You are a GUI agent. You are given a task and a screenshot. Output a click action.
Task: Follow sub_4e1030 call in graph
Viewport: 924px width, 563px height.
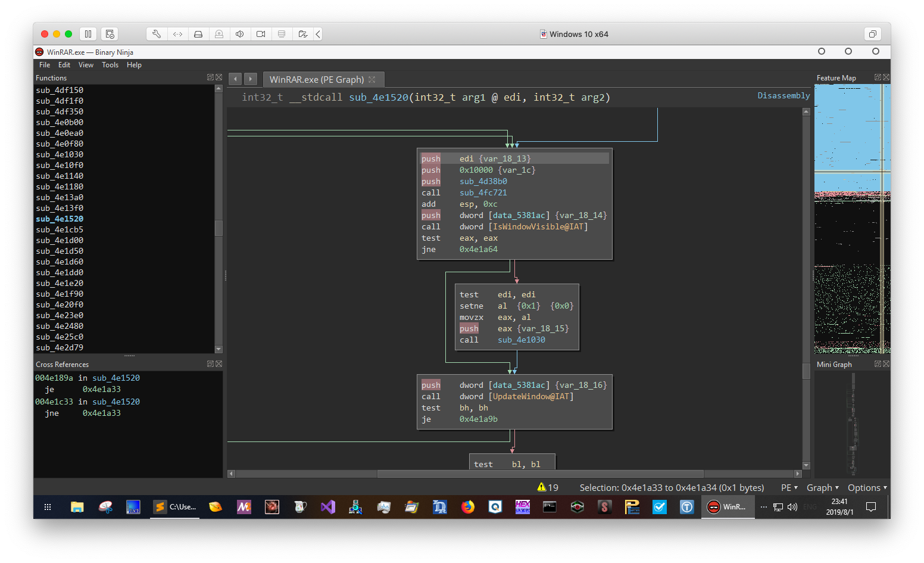522,340
